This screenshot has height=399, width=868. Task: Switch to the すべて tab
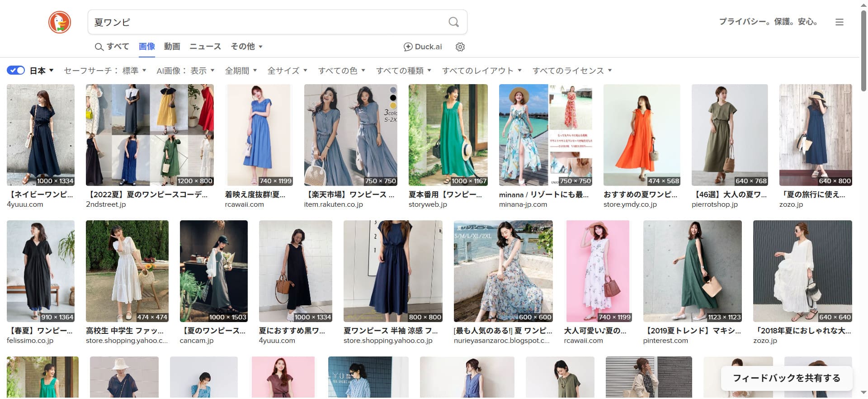112,47
